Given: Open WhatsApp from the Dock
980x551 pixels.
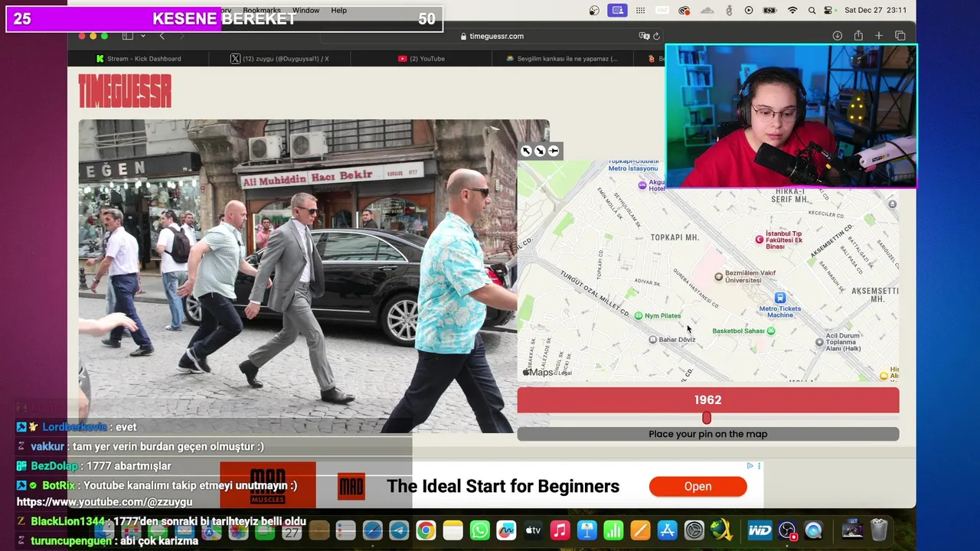Looking at the screenshot, I should tap(480, 530).
